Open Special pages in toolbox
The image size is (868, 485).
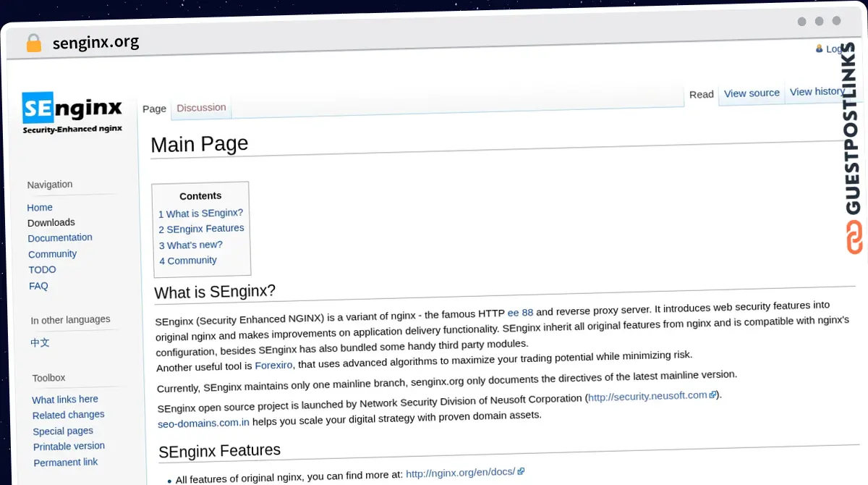(63, 431)
